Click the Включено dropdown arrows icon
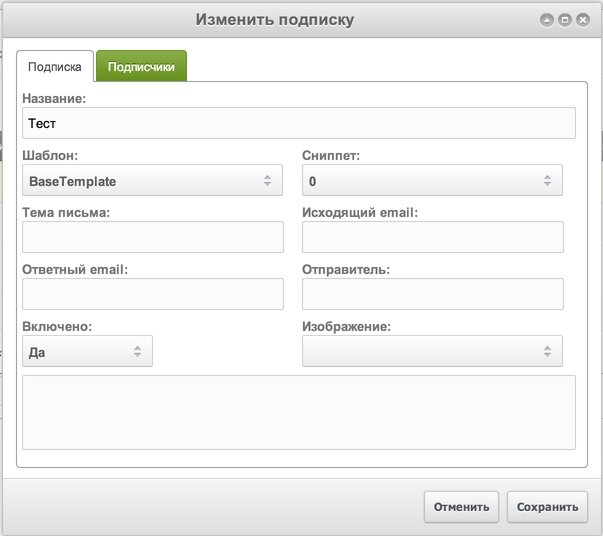Viewport: 603px width, 536px height. (137, 351)
